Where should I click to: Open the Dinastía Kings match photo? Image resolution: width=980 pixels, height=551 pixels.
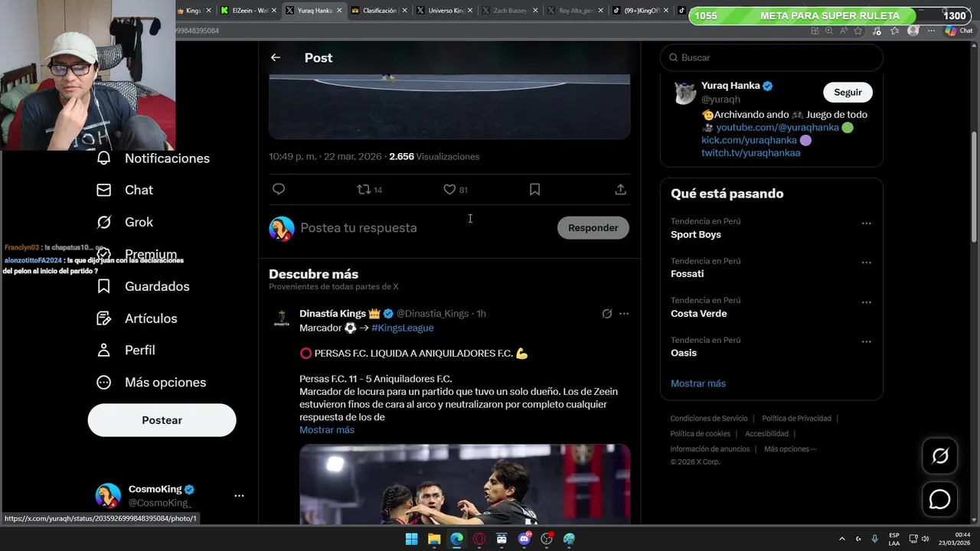465,484
